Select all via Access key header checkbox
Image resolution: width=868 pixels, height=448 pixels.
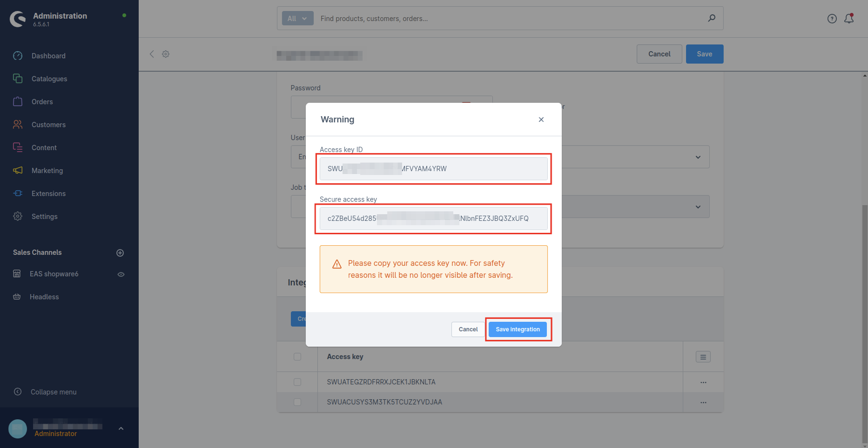tap(297, 357)
